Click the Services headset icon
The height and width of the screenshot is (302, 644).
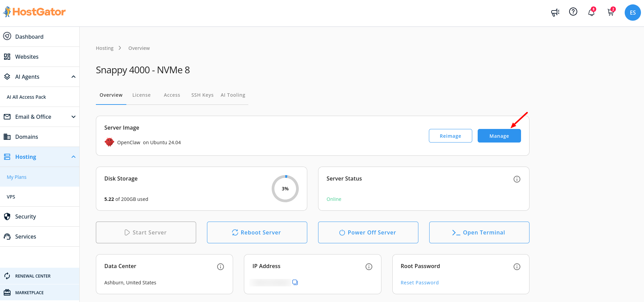click(x=7, y=237)
